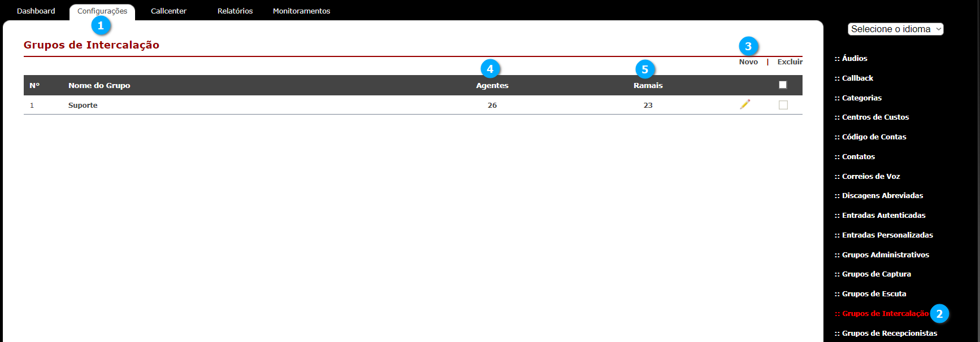
Task: Switch to the Dashboard tab
Action: click(36, 11)
